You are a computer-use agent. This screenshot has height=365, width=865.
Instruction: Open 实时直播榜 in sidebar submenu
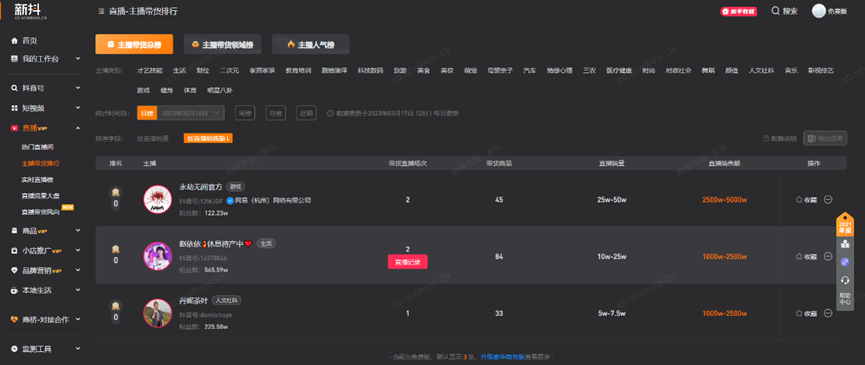click(x=38, y=180)
